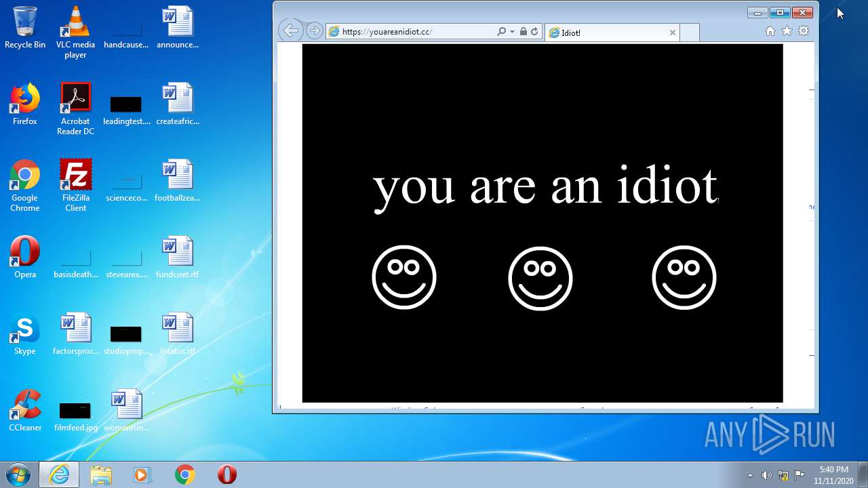Launch the Skype desktop shortcut
Image resolution: width=868 pixels, height=488 pixels.
[25, 334]
